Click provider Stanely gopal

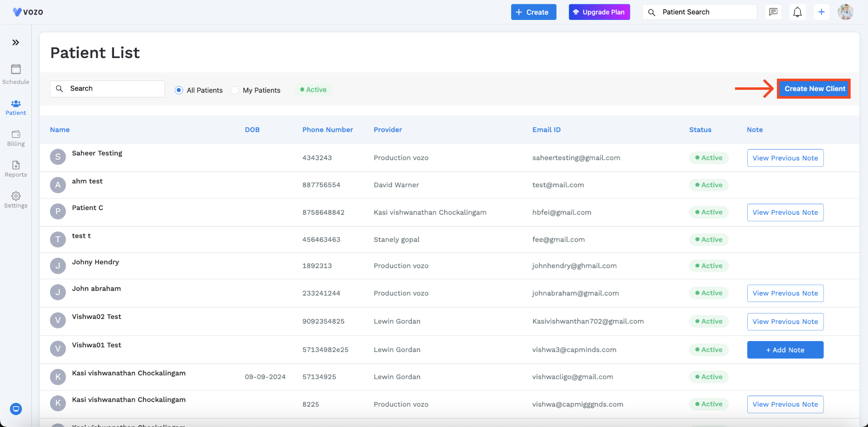397,239
